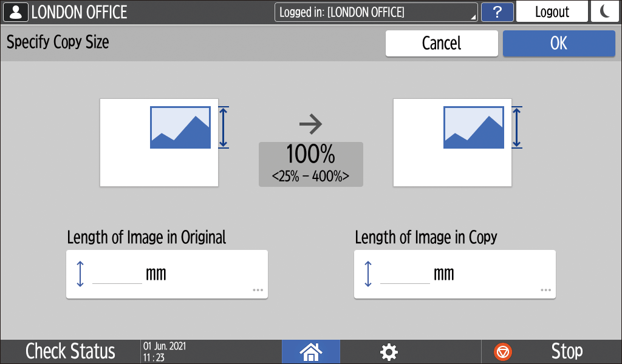This screenshot has width=622, height=364.
Task: Click the copy image thumbnail preview
Action: (x=453, y=143)
